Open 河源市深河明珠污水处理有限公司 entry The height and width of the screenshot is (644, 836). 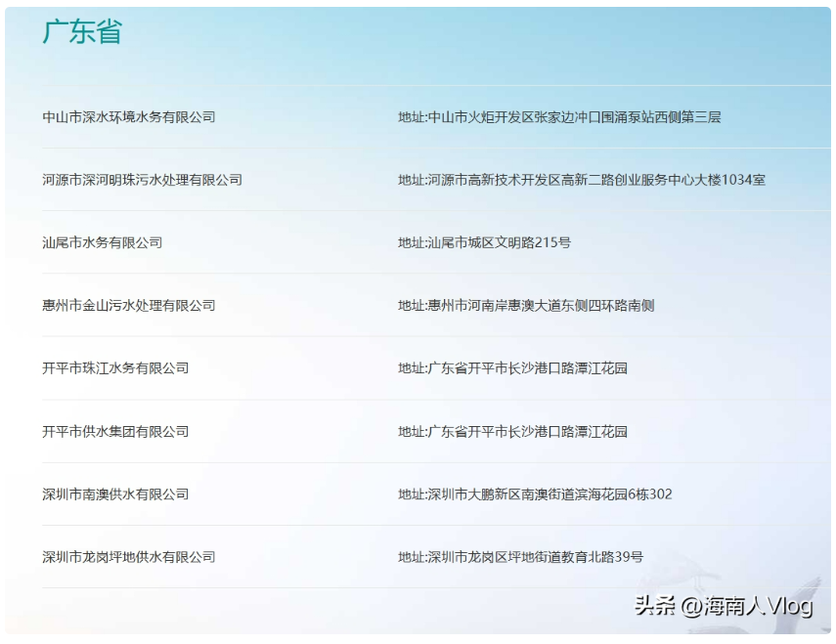pos(142,180)
